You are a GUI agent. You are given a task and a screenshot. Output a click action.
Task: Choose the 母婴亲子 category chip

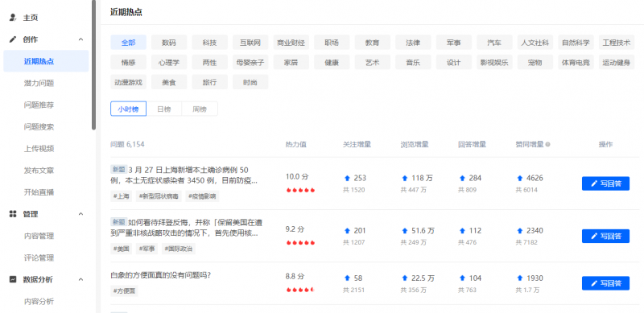[x=250, y=63]
